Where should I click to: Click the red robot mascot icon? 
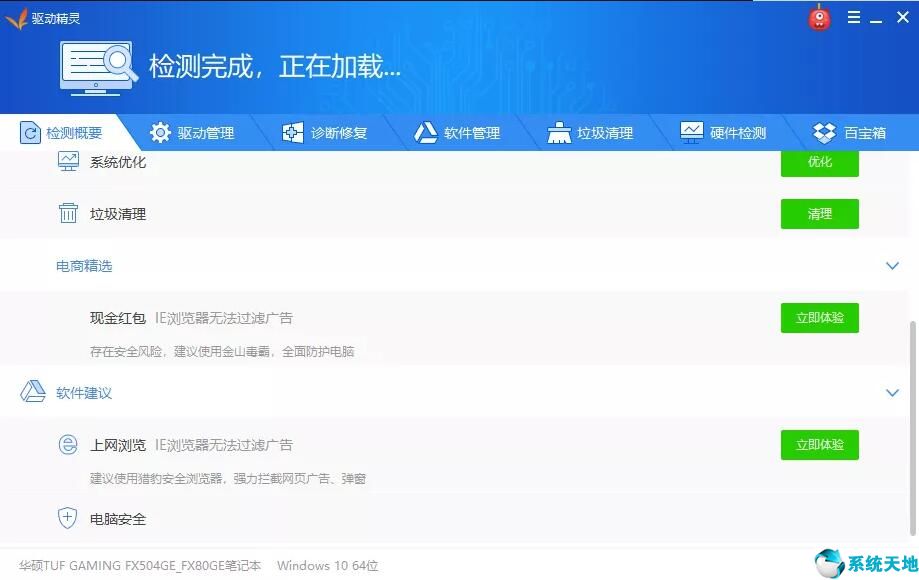point(819,18)
